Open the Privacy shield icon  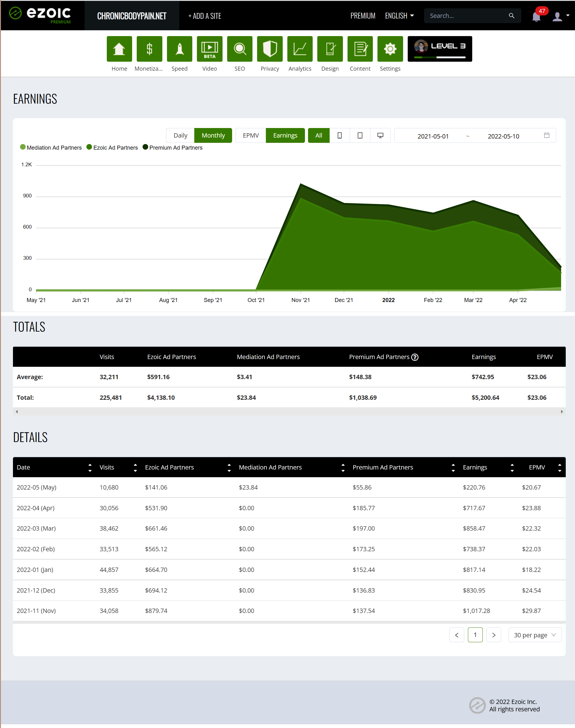coord(270,49)
